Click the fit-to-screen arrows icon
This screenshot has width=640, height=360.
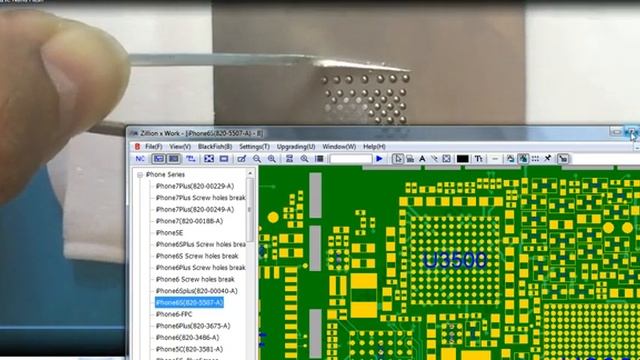coord(209,159)
